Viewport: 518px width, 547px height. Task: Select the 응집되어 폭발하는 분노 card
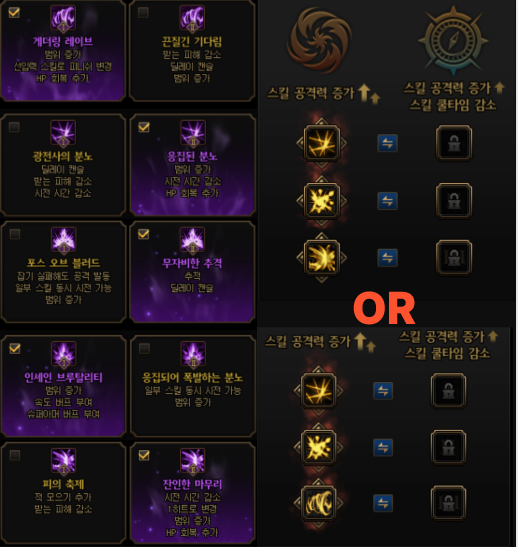point(193,386)
